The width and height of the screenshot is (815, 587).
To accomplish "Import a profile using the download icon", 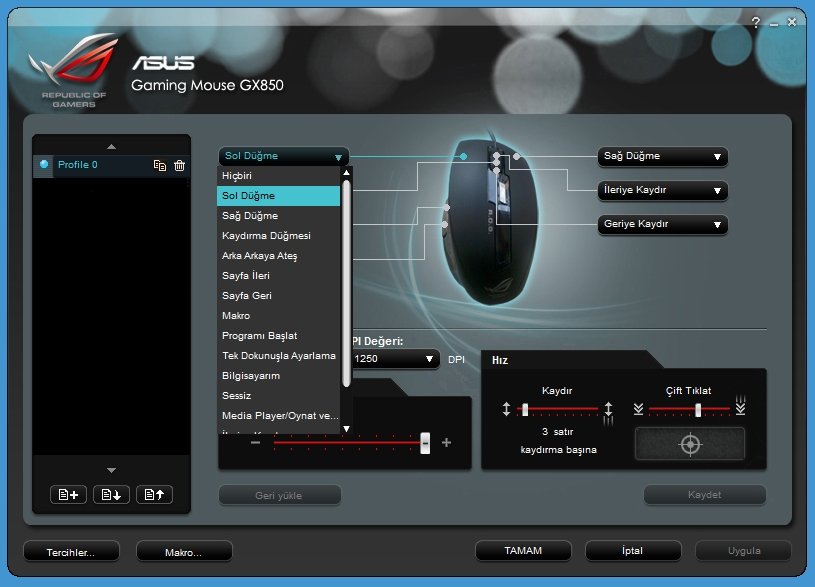I will click(113, 494).
